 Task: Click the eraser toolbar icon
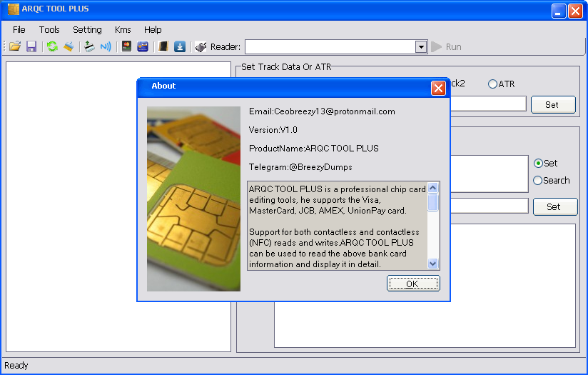point(69,46)
